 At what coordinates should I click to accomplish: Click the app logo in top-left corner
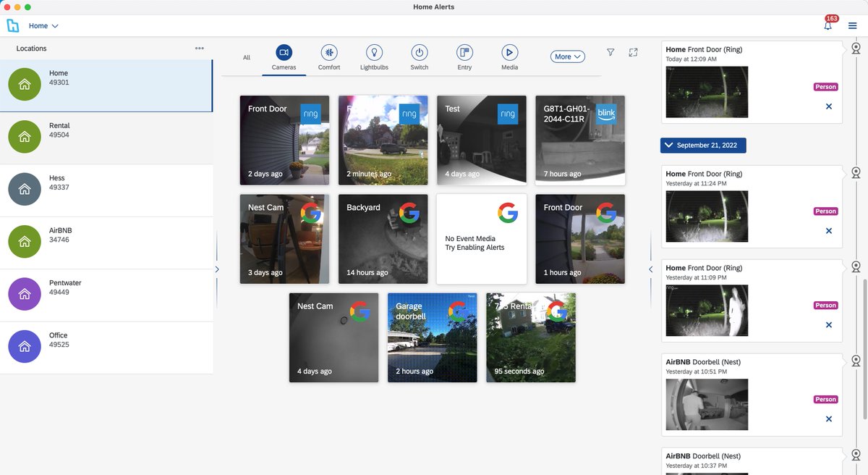(13, 25)
